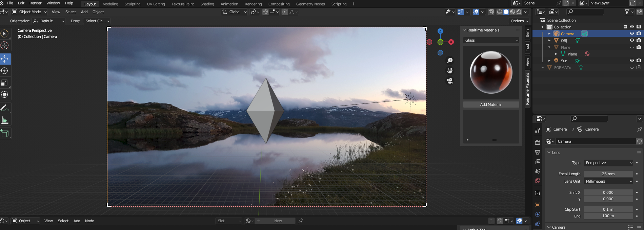Open the Glass material dropdown

tap(491, 40)
